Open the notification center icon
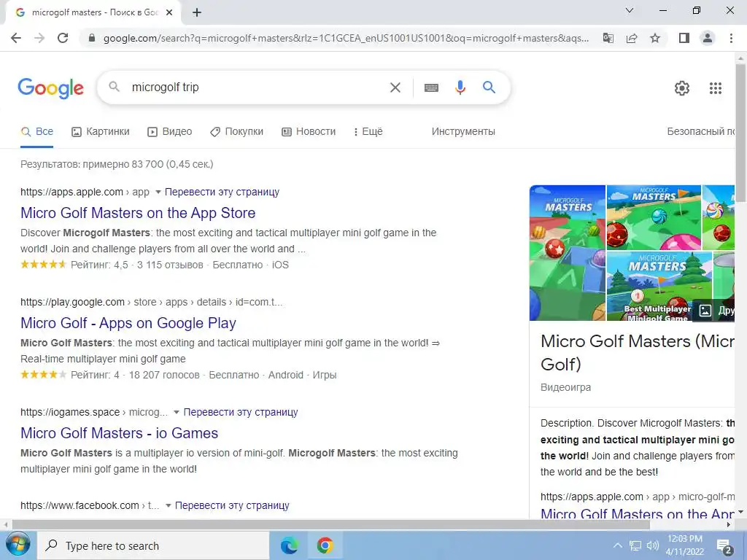Screen dimensions: 747x560 click(724, 547)
